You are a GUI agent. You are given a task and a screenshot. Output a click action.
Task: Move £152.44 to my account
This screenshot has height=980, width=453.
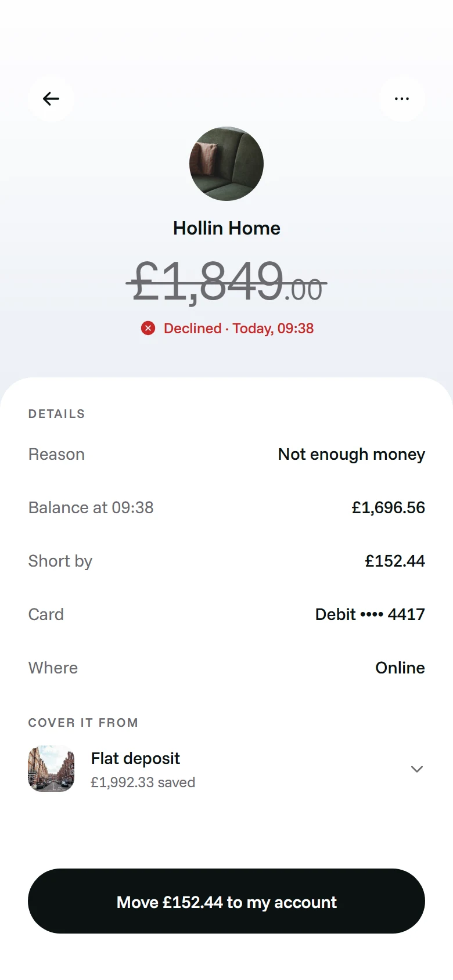pos(227,901)
